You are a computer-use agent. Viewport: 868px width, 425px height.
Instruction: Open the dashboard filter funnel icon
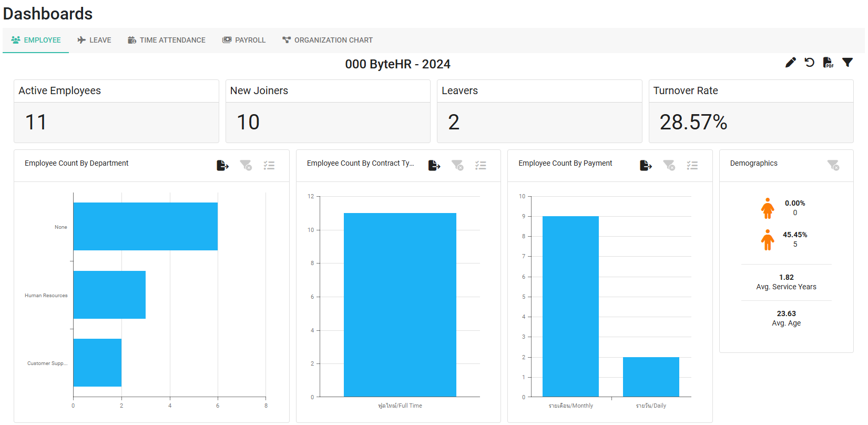[847, 63]
